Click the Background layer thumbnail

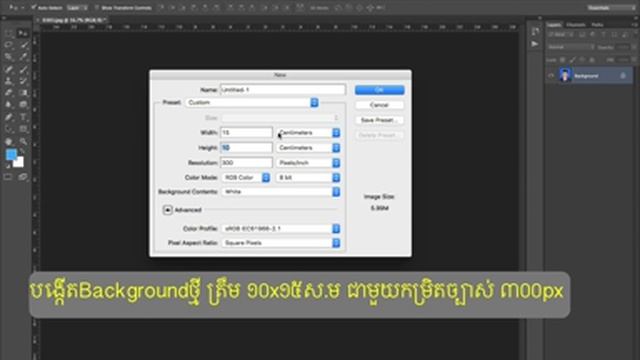pyautogui.click(x=565, y=76)
